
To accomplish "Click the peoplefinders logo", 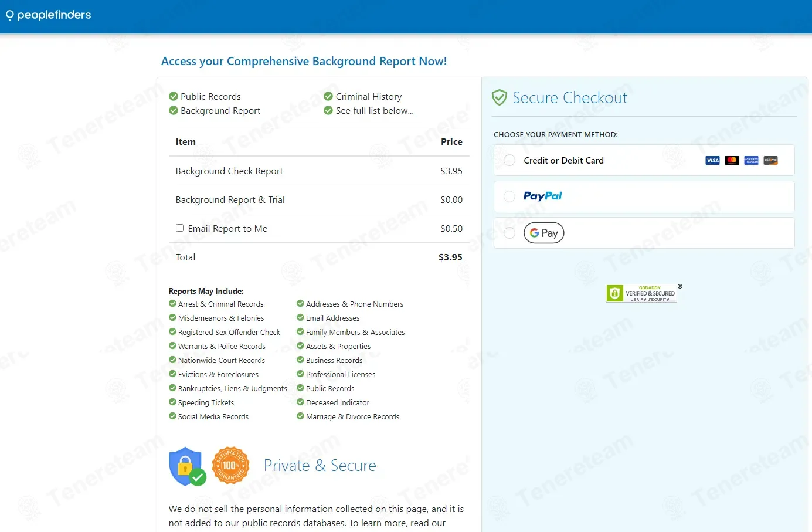I will (48, 15).
